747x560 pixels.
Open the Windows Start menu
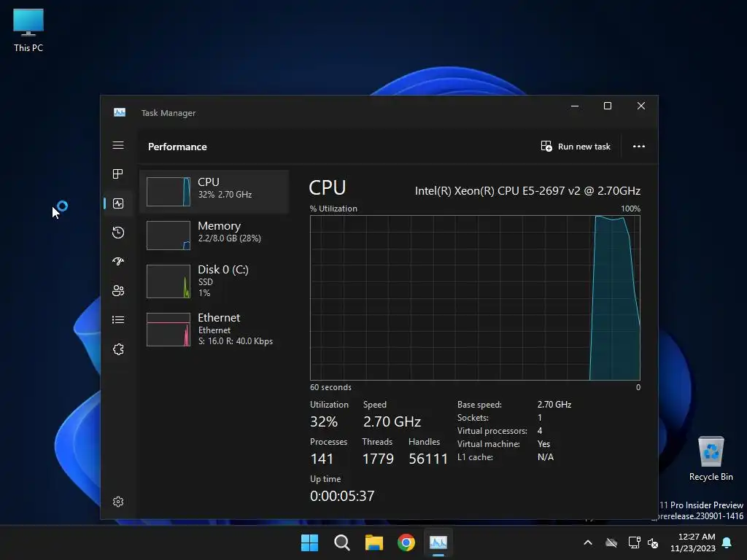coord(309,542)
